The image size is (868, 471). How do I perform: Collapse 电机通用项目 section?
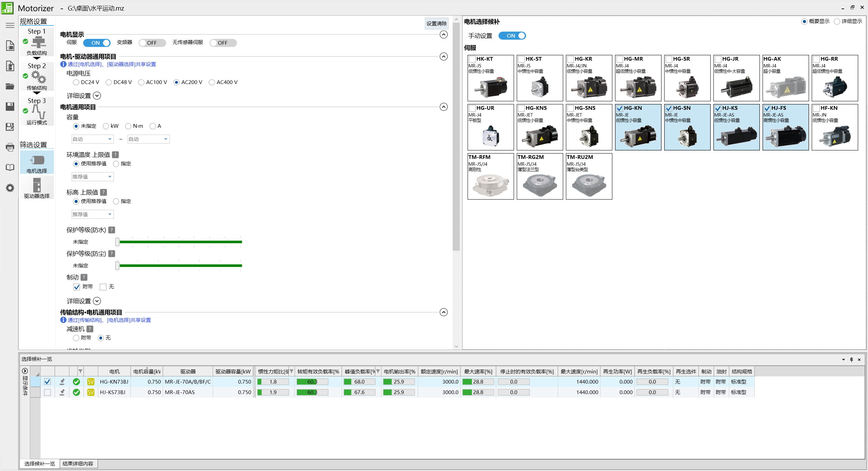coord(443,107)
